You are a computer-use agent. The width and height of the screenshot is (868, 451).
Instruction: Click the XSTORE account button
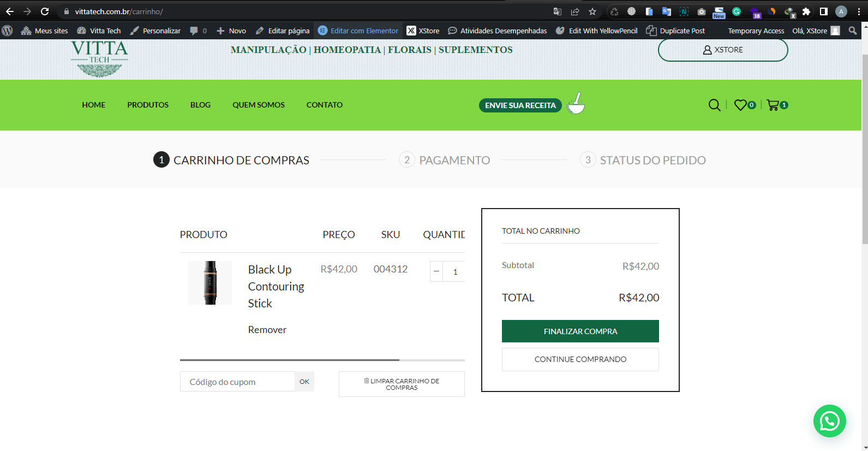click(x=723, y=50)
